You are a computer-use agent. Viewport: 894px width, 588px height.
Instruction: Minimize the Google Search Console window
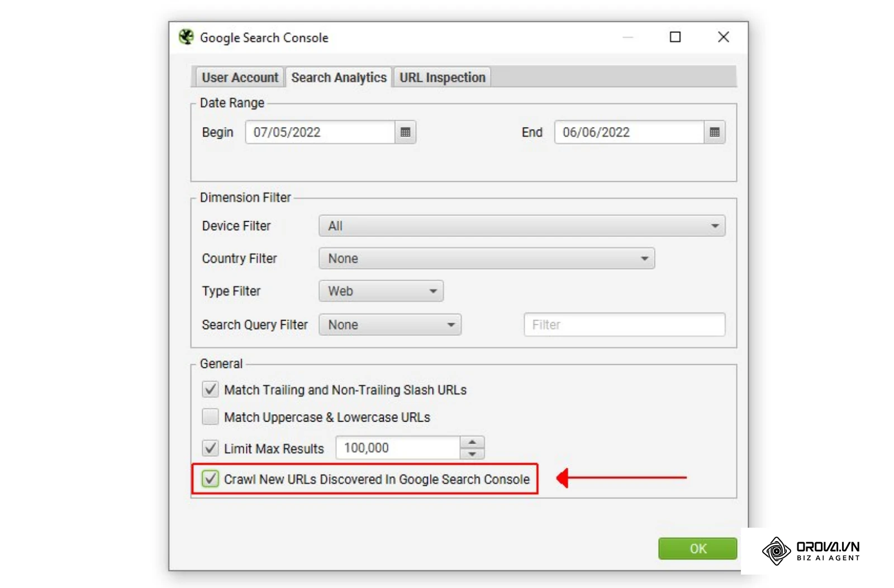point(628,37)
